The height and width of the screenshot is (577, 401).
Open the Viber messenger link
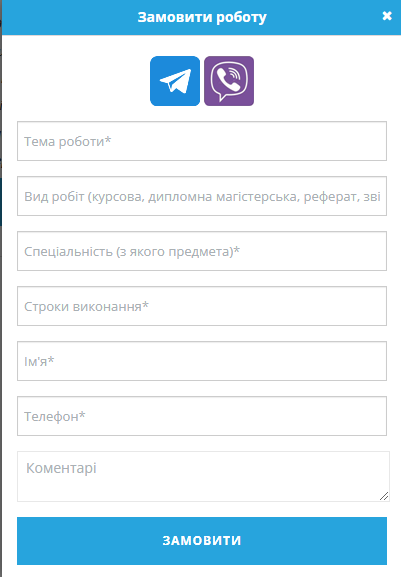click(229, 81)
